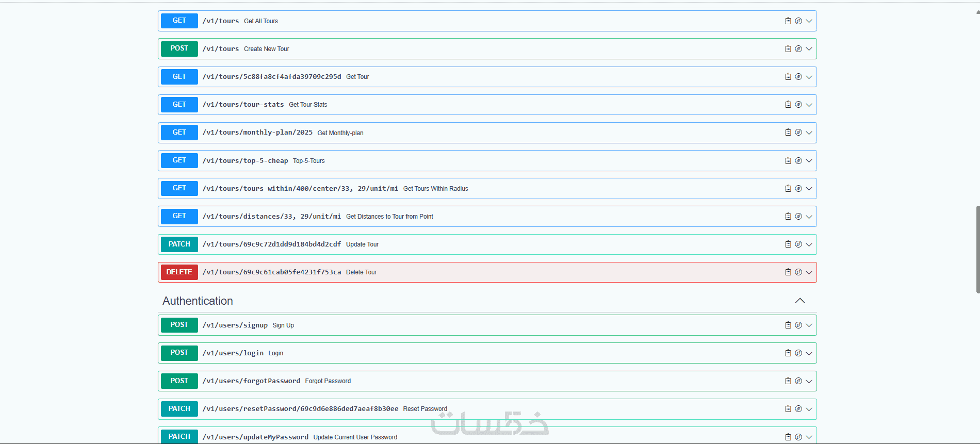This screenshot has height=444, width=980.
Task: Click the page vertical scrollbar thumb
Action: pyautogui.click(x=977, y=250)
